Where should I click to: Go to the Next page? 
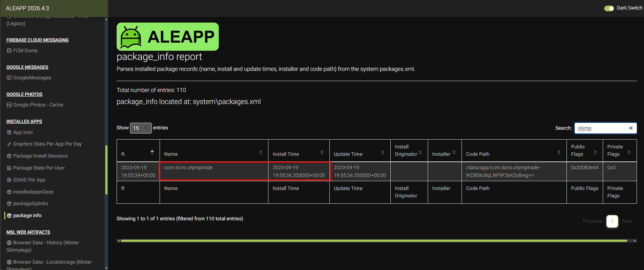[x=627, y=221]
